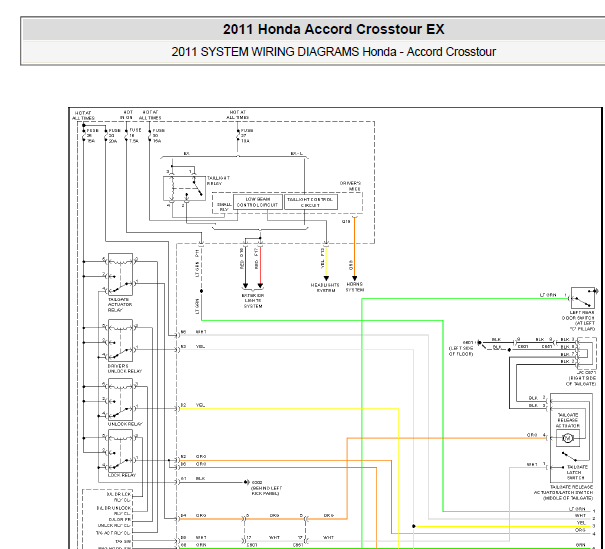Click the UNLOCK RELAY label below third relay
The width and height of the screenshot is (605, 549).
[x=125, y=424]
